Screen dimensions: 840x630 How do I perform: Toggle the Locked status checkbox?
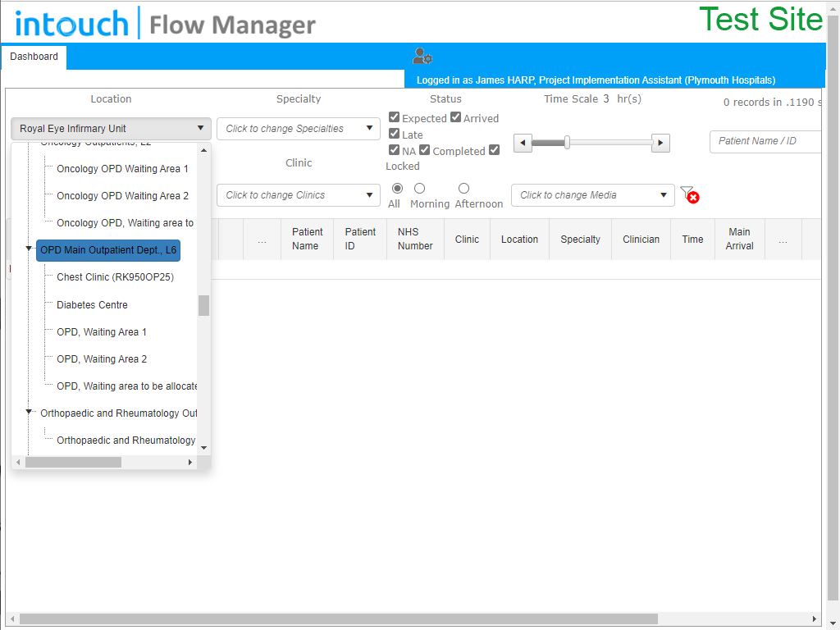pos(495,150)
